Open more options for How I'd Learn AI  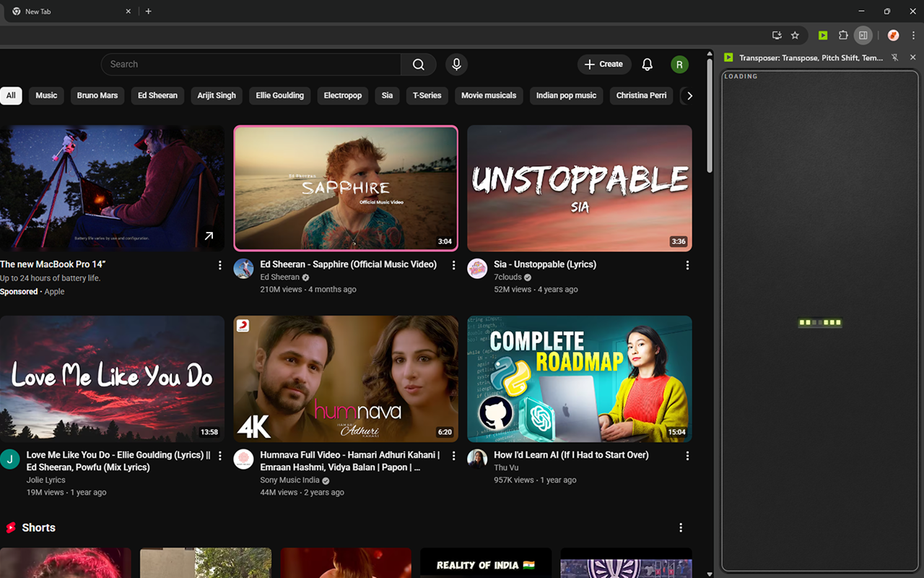687,456
